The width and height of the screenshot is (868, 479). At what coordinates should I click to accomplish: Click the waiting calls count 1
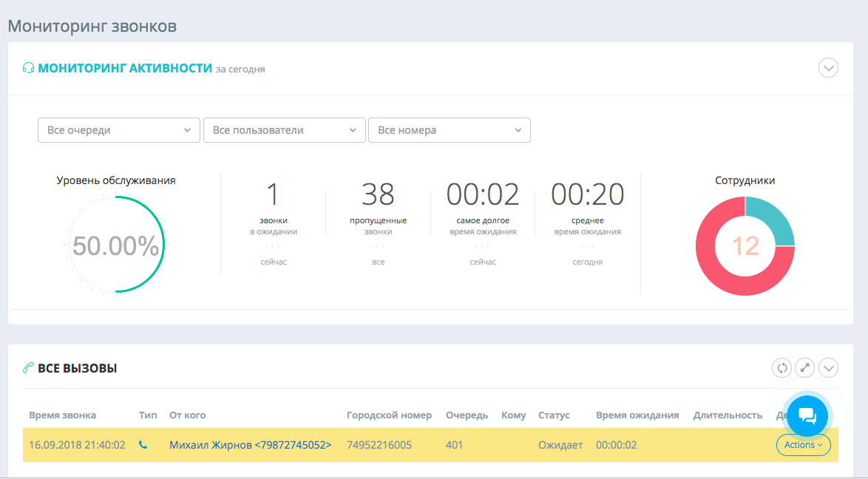point(273,194)
